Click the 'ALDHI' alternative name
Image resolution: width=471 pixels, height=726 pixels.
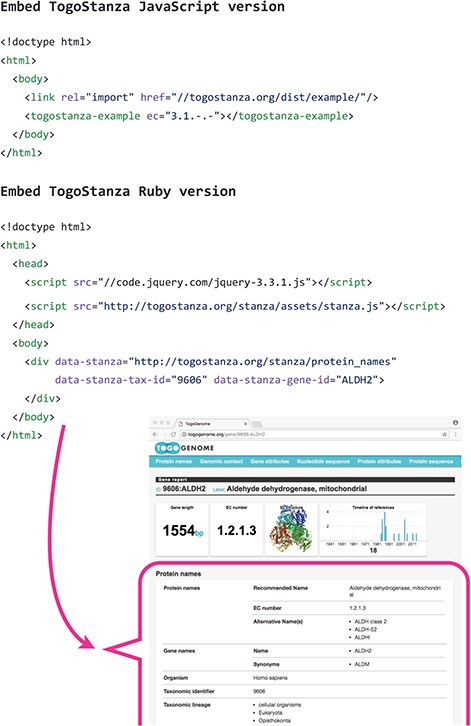[x=362, y=637]
